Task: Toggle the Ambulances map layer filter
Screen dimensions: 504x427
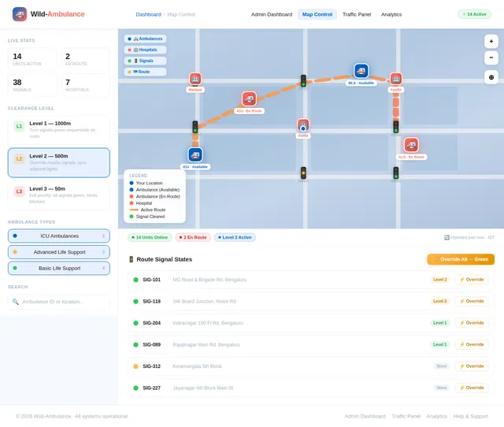Action: (x=145, y=39)
